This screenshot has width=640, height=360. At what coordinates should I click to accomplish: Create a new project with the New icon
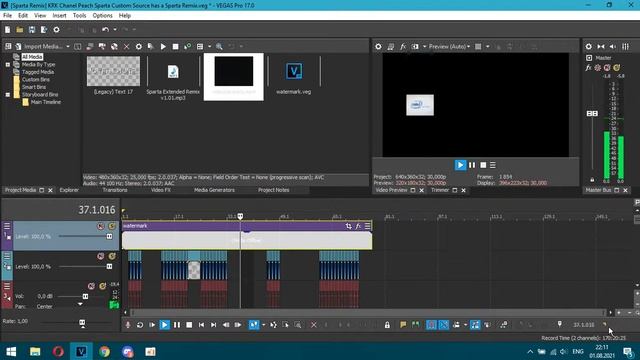click(x=7, y=30)
